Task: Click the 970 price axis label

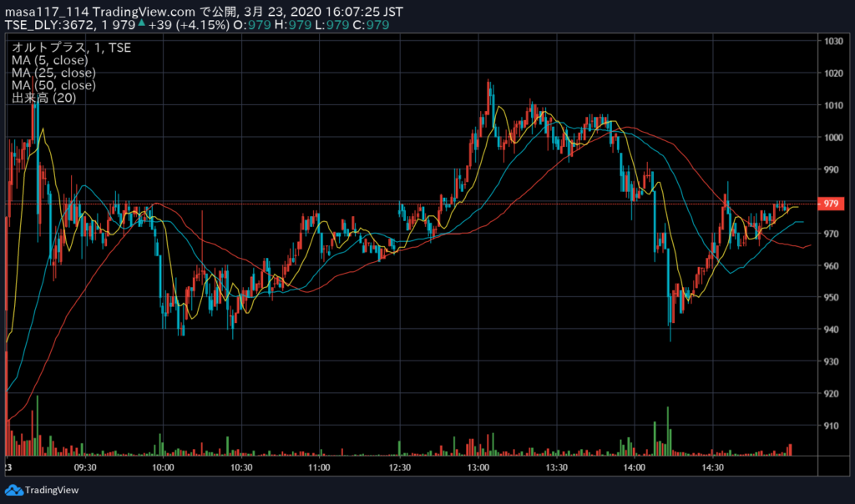Action: pyautogui.click(x=831, y=234)
